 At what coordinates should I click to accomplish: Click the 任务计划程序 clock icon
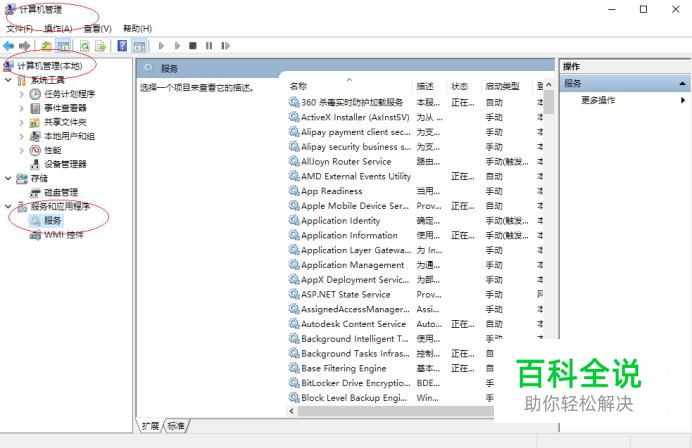coord(35,94)
